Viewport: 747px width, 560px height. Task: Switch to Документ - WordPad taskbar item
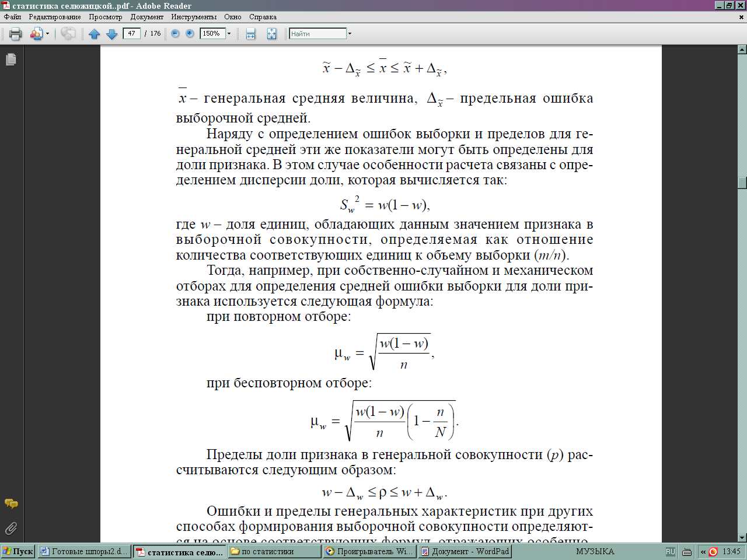coord(465,551)
